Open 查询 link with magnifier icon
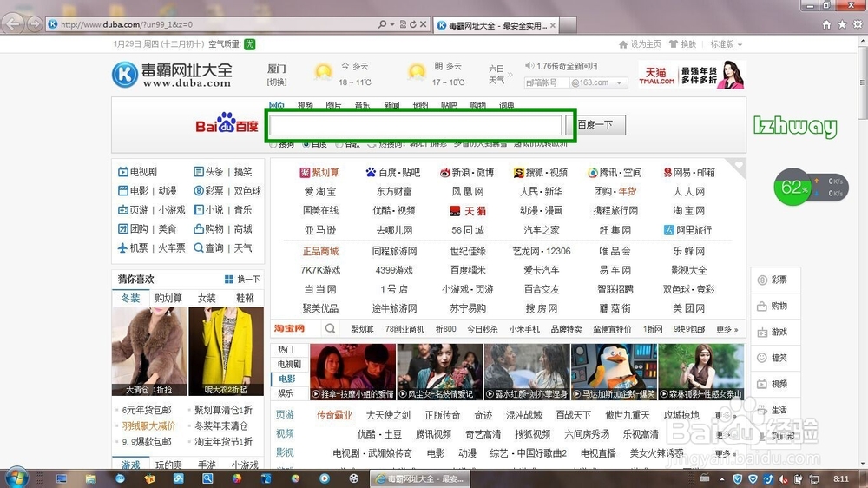Image resolution: width=868 pixels, height=488 pixels. coord(208,247)
